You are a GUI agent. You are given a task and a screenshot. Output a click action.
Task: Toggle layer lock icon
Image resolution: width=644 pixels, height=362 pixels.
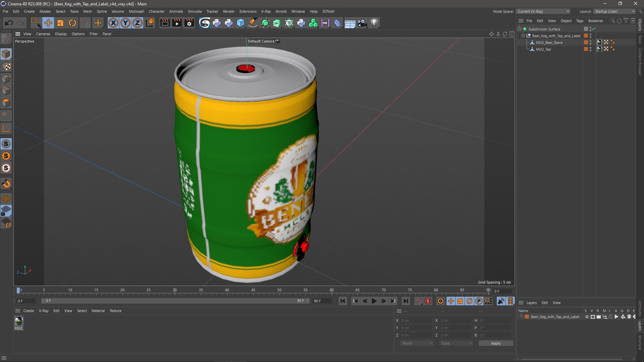610,317
